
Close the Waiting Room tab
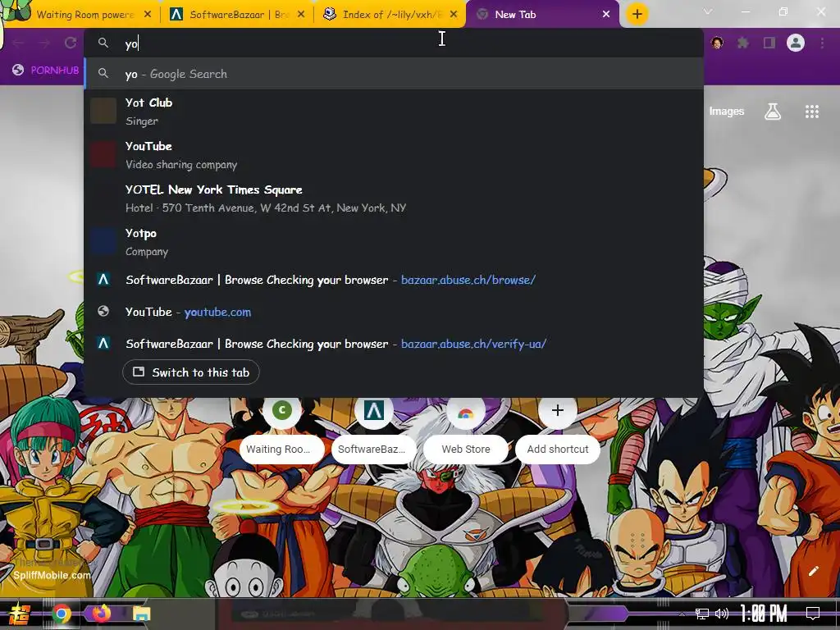[148, 15]
